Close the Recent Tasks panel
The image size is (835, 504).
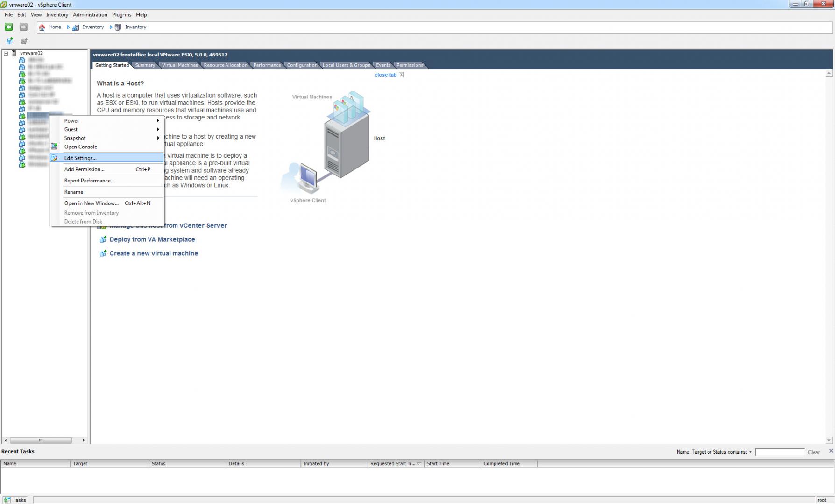pos(831,451)
